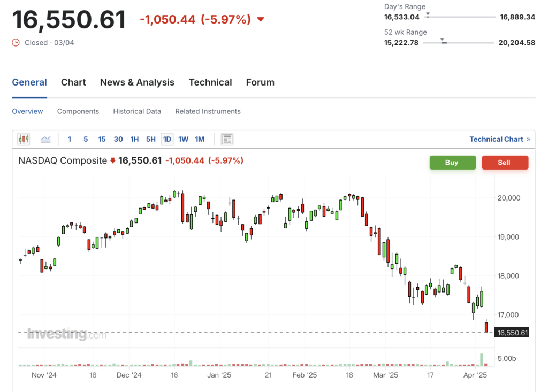The height and width of the screenshot is (392, 548).
Task: Open the Chart tab
Action: [73, 82]
